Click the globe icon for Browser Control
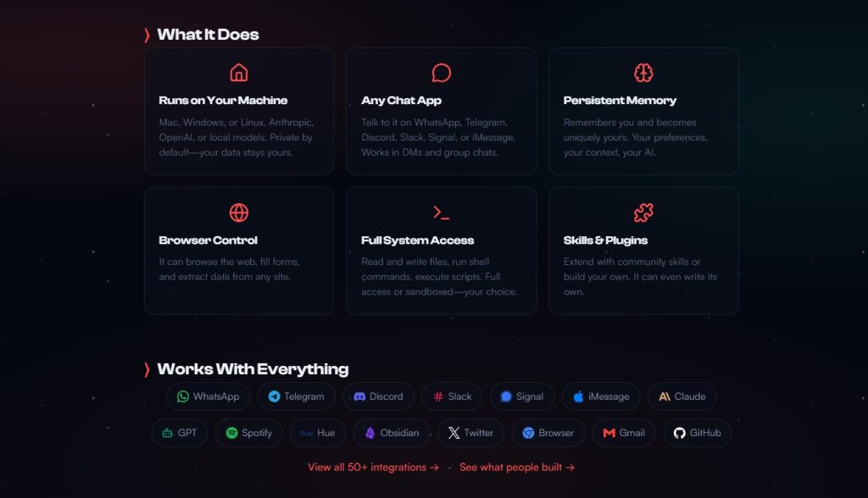Image resolution: width=868 pixels, height=498 pixels. tap(239, 213)
